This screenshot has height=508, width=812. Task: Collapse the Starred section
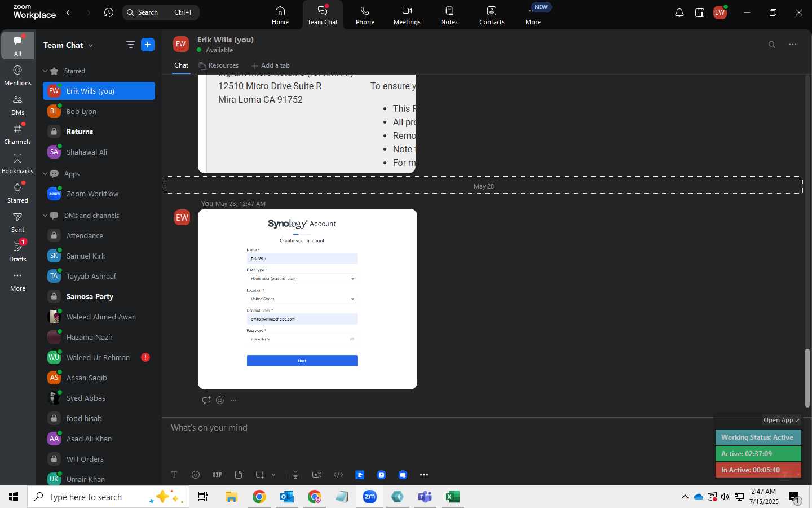pyautogui.click(x=45, y=71)
